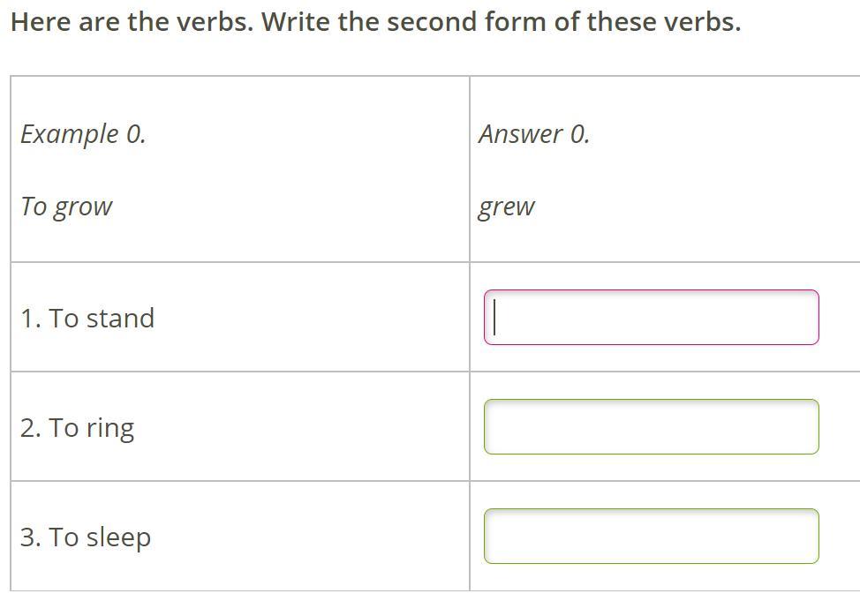Click the word "ring" in row two

click(109, 429)
